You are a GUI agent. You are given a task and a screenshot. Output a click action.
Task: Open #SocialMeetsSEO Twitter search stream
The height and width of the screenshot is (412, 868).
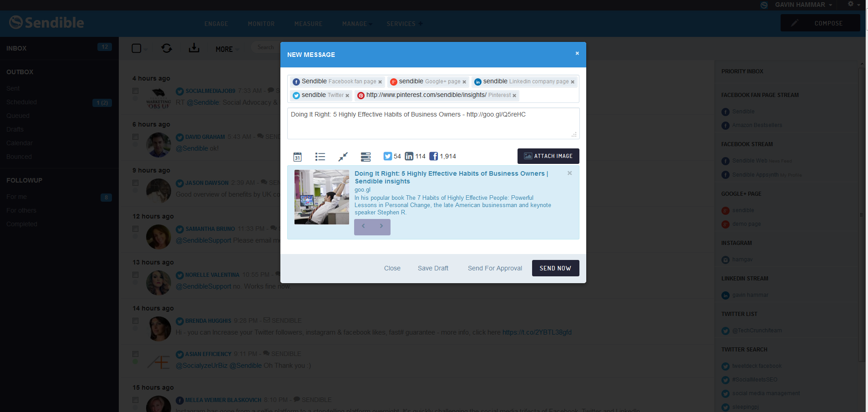coord(754,380)
